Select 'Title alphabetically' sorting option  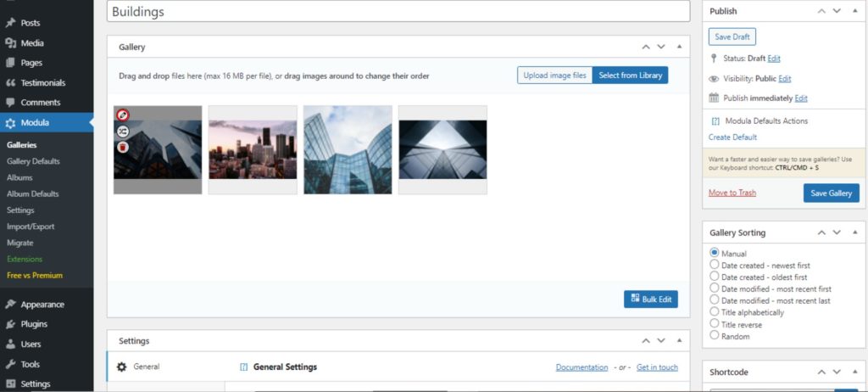715,312
